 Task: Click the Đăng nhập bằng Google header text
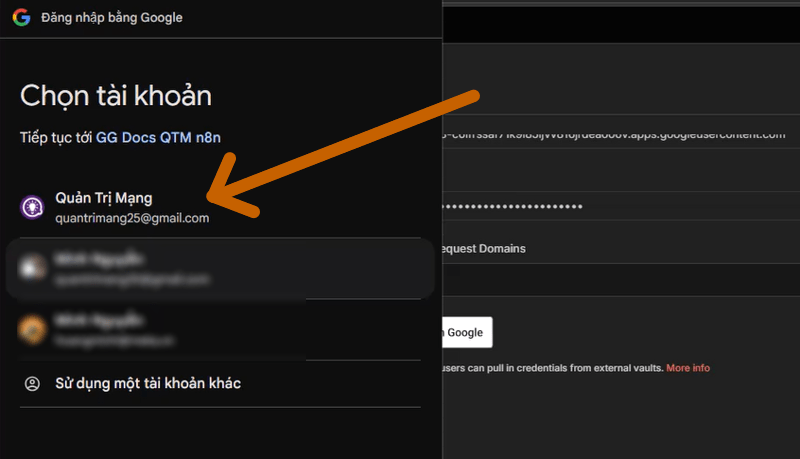pyautogui.click(x=112, y=17)
